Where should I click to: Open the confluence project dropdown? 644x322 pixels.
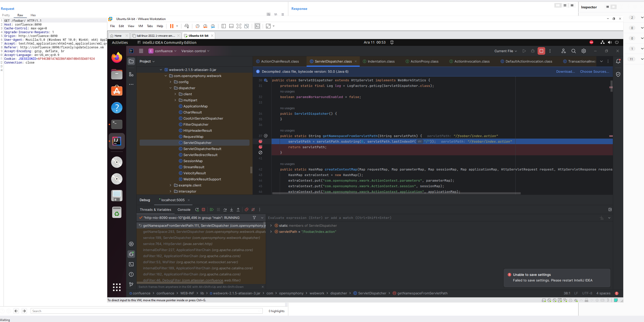(162, 51)
